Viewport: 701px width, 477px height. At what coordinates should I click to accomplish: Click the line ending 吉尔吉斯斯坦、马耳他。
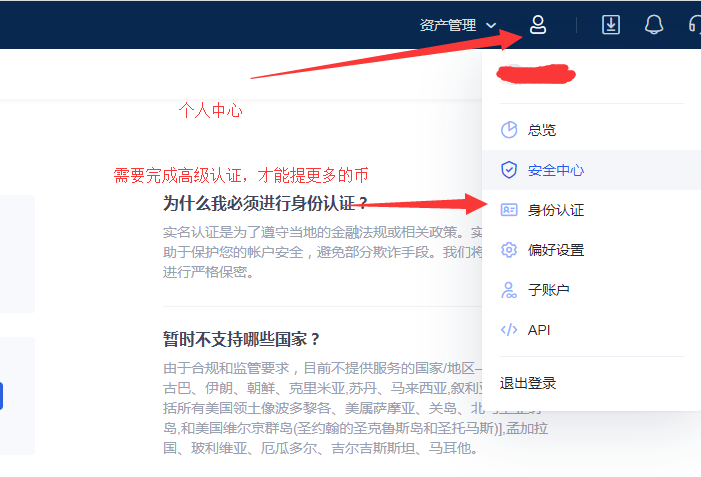pyautogui.click(x=320, y=448)
